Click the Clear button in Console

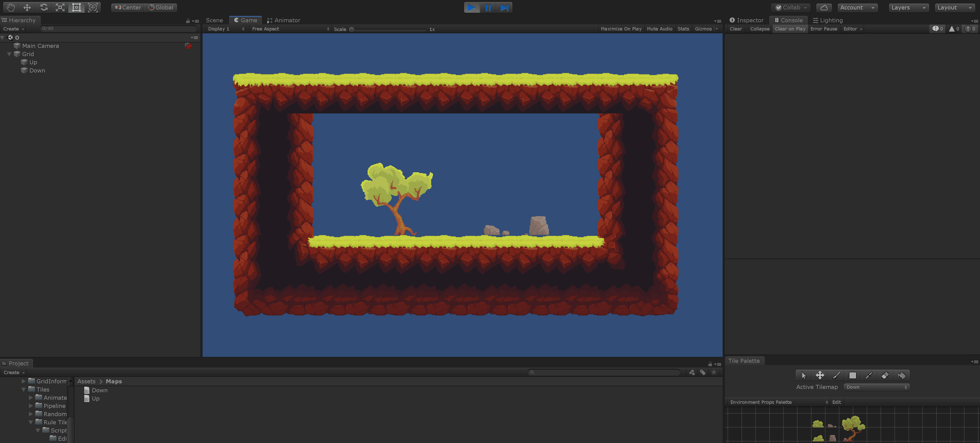pyautogui.click(x=736, y=29)
